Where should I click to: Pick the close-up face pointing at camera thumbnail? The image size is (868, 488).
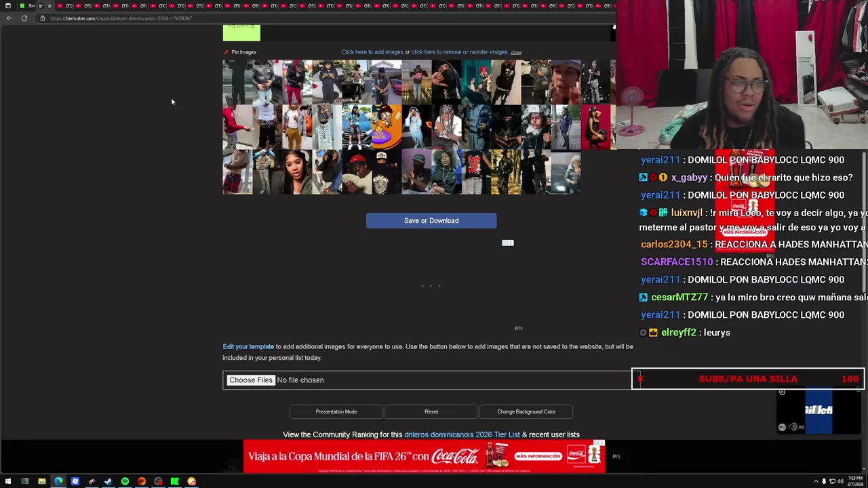click(x=566, y=82)
